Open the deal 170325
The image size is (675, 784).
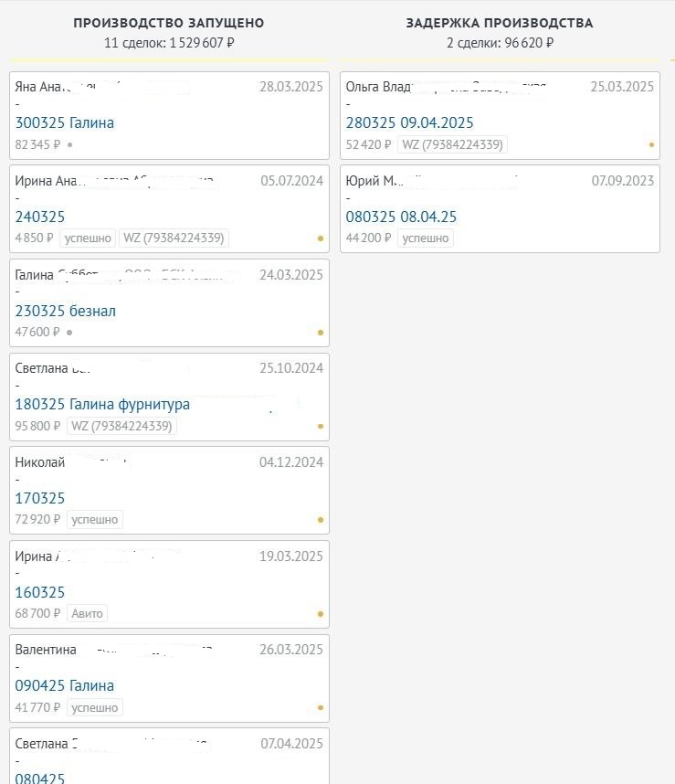tap(40, 499)
